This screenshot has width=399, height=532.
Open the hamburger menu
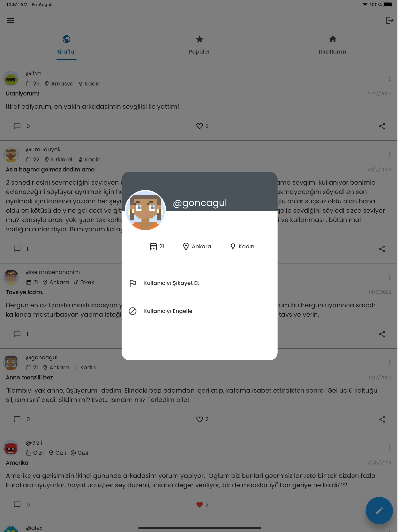coord(11,20)
